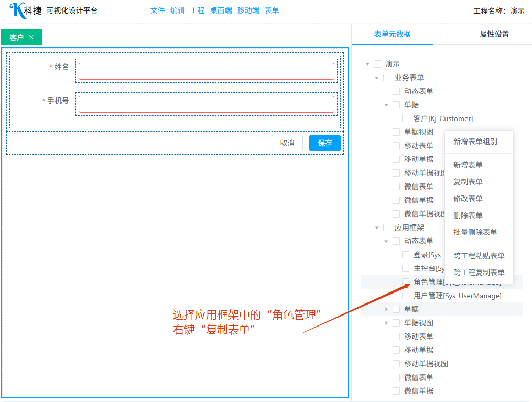Collapse the 业务表单 tree node
The width and height of the screenshot is (532, 402).
(377, 78)
